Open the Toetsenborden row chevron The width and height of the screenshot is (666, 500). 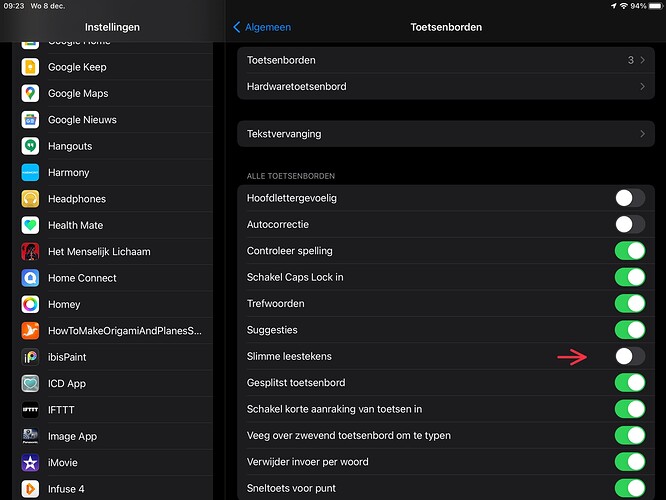click(x=643, y=60)
